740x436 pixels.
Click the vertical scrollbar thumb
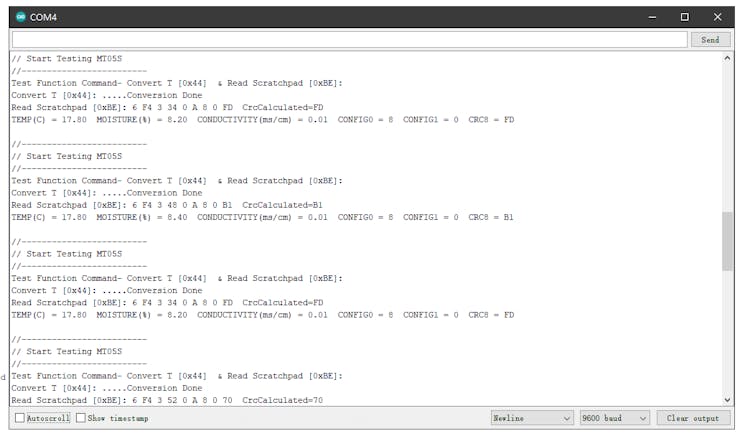pos(727,242)
